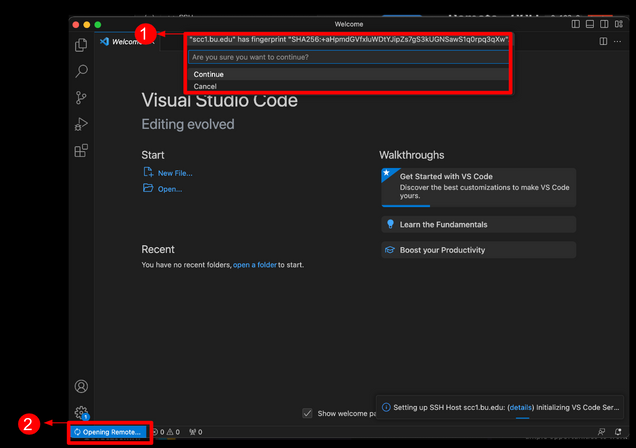
Task: Switch to the Welcome tab
Action: point(127,42)
